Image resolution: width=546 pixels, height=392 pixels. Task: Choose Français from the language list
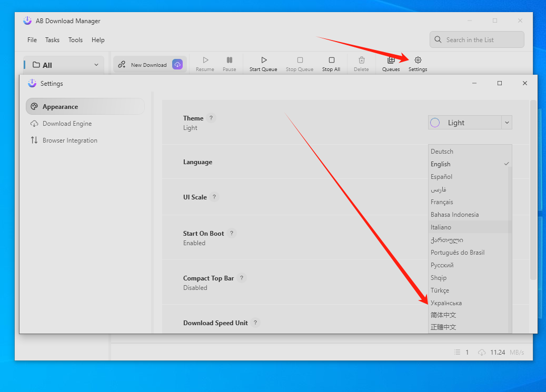coord(468,202)
